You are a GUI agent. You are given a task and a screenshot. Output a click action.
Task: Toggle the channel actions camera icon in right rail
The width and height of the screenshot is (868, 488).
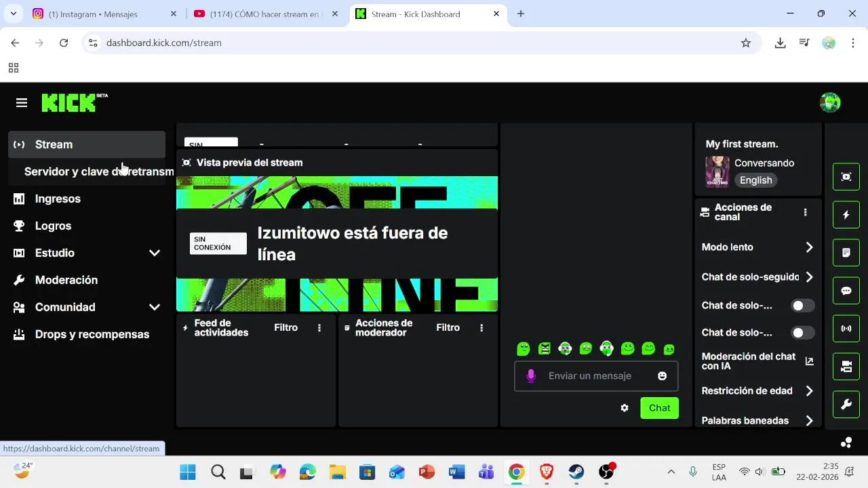pyautogui.click(x=846, y=367)
